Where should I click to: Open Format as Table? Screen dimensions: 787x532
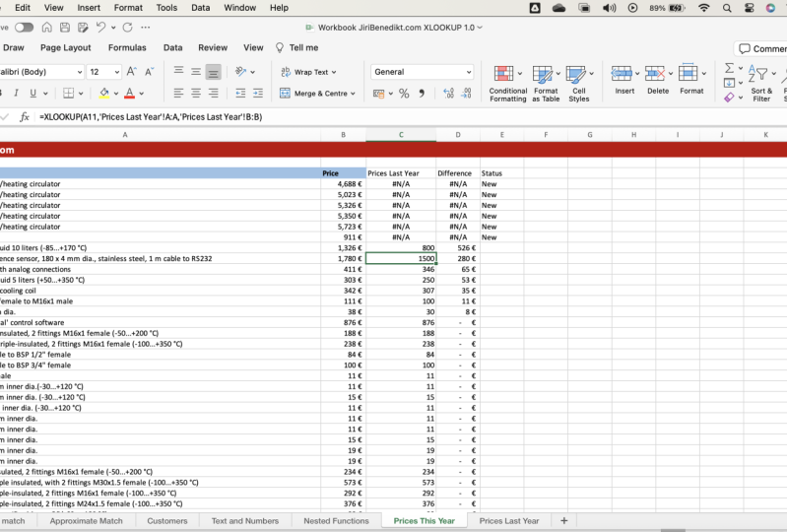546,84
